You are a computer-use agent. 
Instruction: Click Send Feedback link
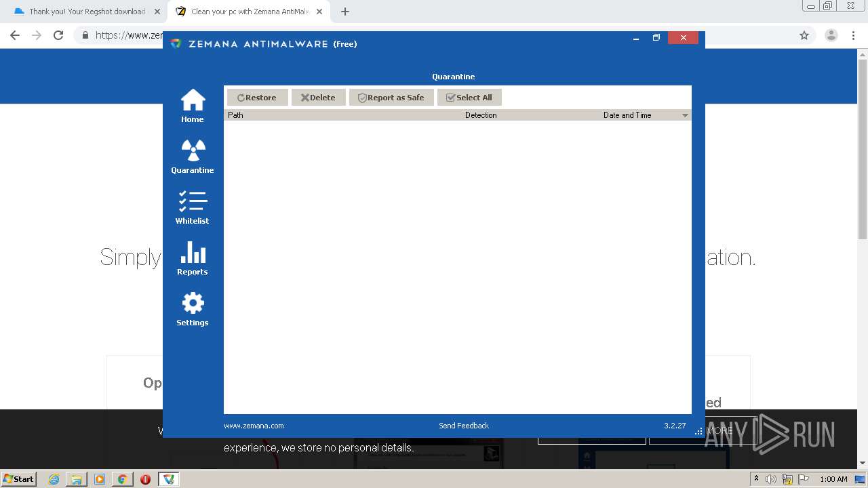click(x=464, y=426)
